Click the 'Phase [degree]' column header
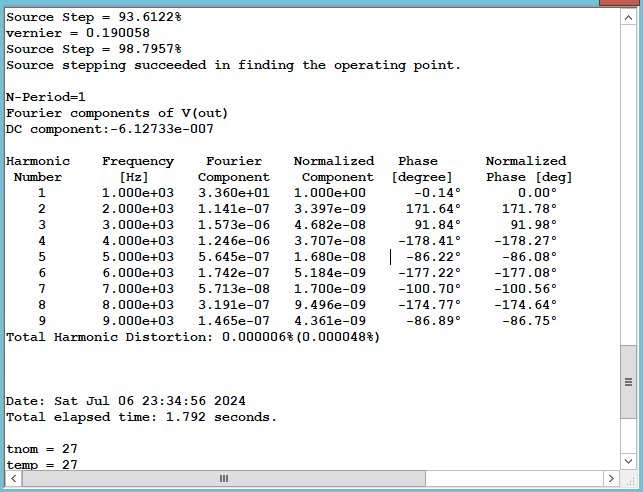Screen dimensions: 643x492 (422, 169)
